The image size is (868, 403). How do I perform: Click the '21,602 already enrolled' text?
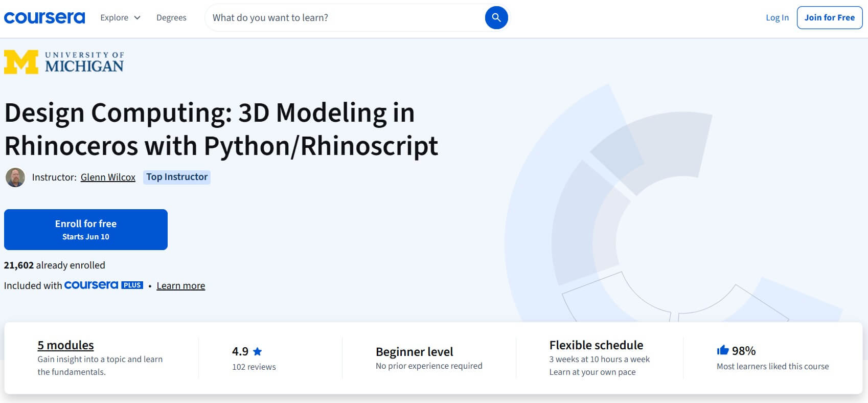coord(55,265)
